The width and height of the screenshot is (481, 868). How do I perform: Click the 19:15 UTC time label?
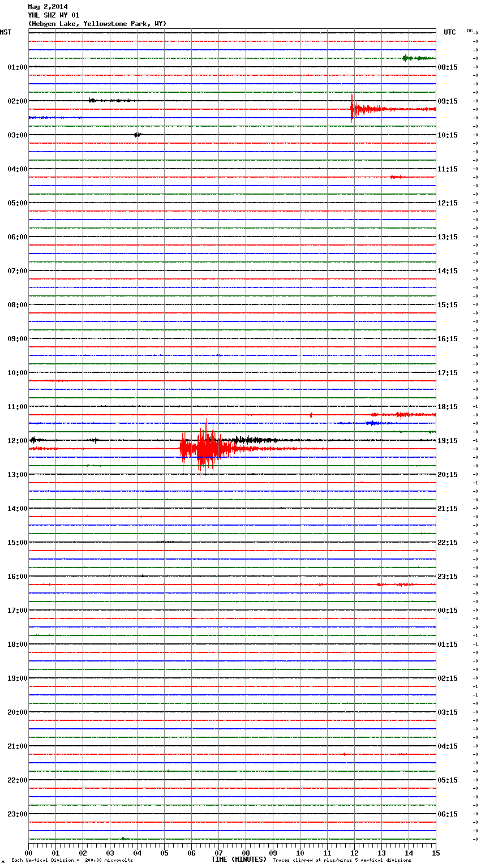(448, 441)
